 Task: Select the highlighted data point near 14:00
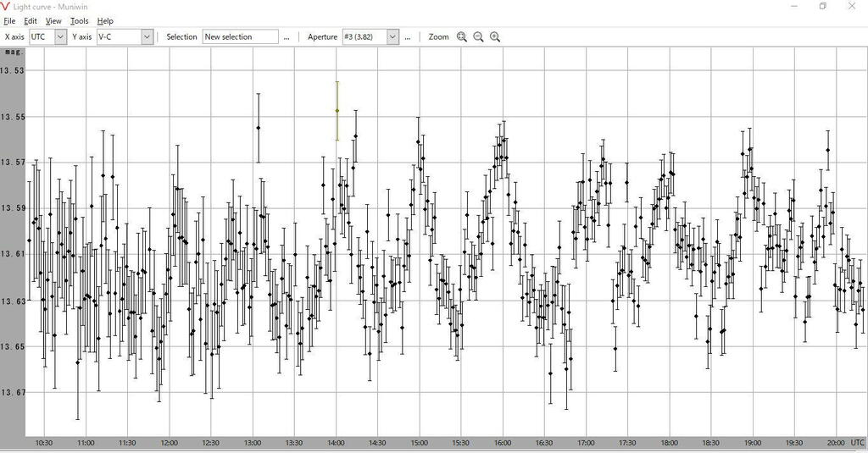pos(337,111)
